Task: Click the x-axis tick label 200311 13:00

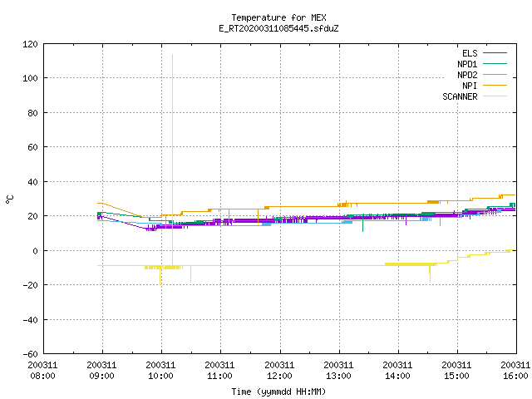Action: click(338, 371)
